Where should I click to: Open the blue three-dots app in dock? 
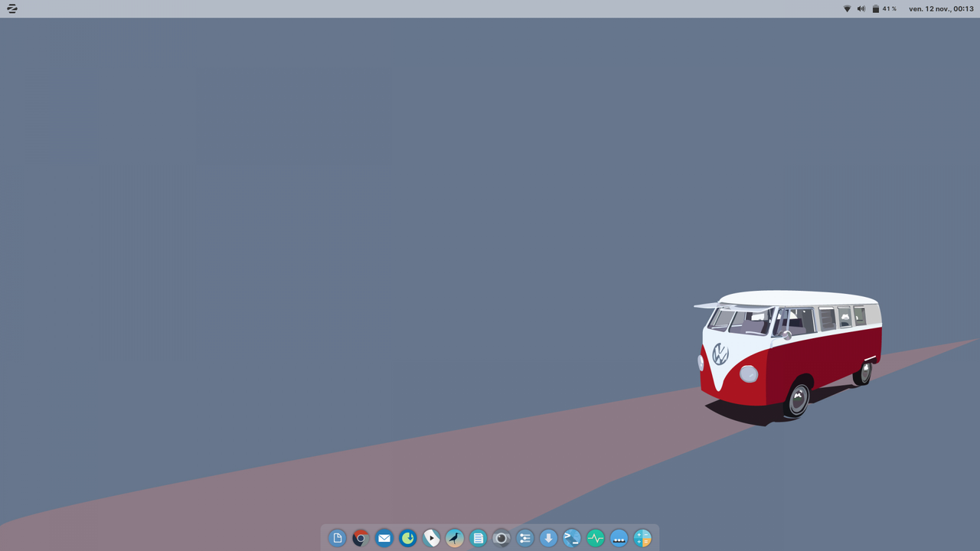tap(619, 538)
